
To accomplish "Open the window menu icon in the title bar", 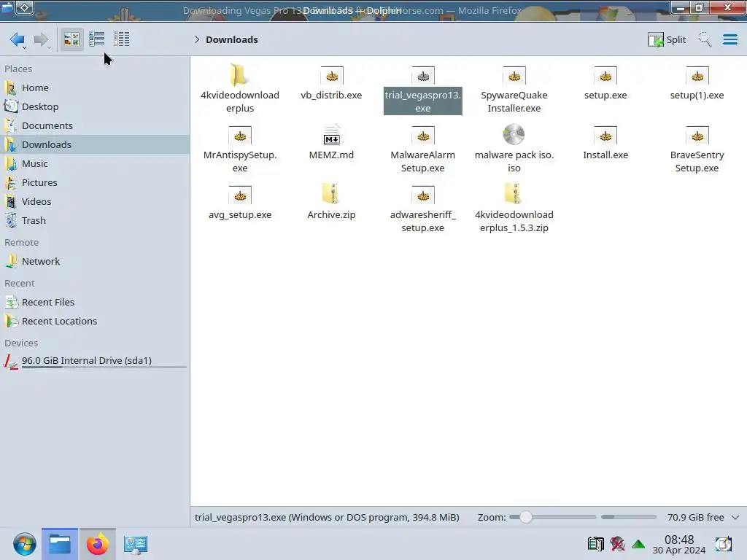I will (7, 7).
